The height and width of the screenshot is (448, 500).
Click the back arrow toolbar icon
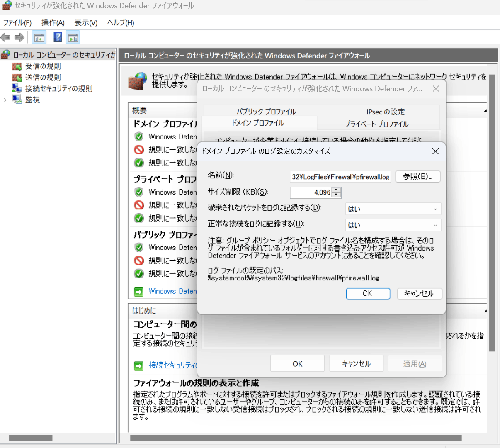[x=5, y=38]
